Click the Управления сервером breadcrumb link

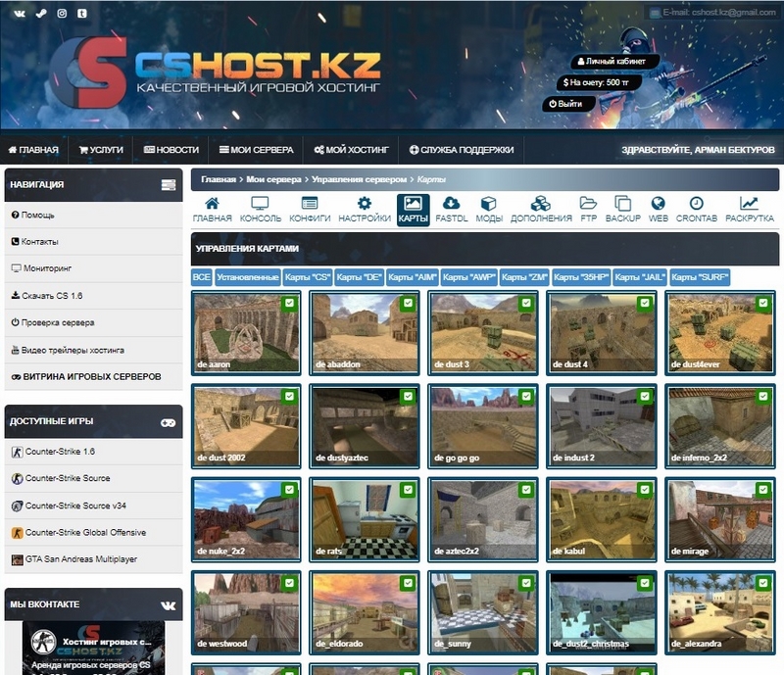tap(359, 179)
